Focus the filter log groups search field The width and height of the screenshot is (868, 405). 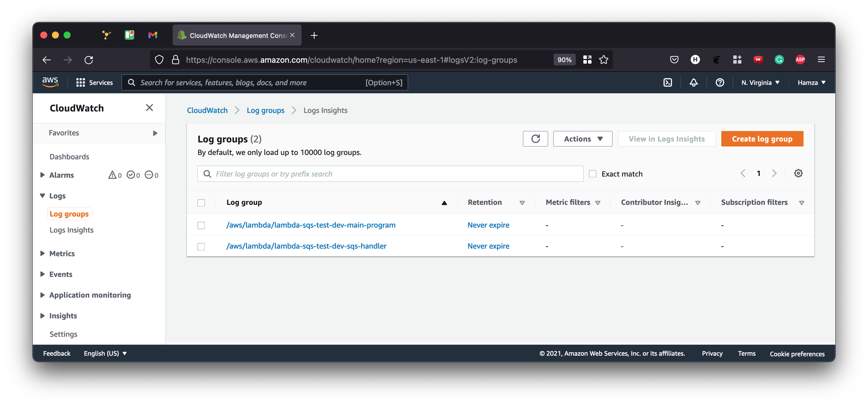[x=394, y=174]
